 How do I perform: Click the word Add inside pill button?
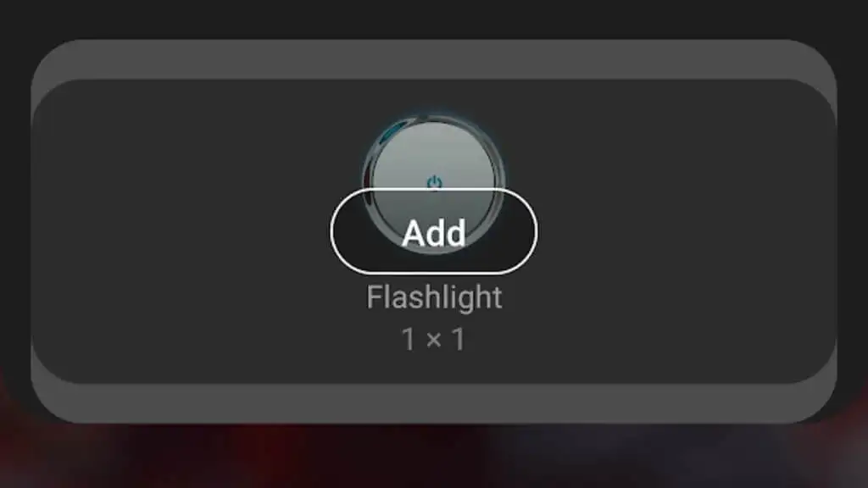coord(433,233)
